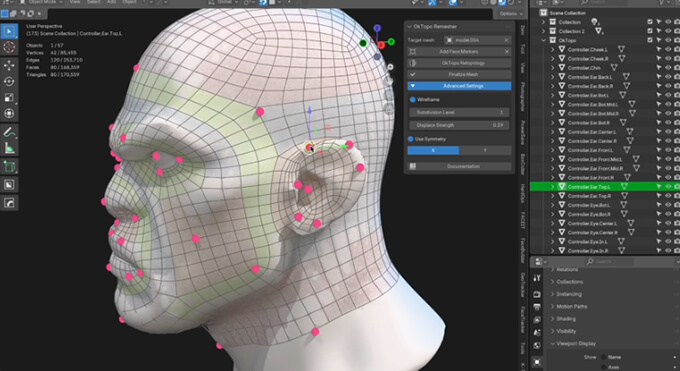Click mesh data icon beside Controller.Chin
Screen dimensions: 680x371
point(614,68)
